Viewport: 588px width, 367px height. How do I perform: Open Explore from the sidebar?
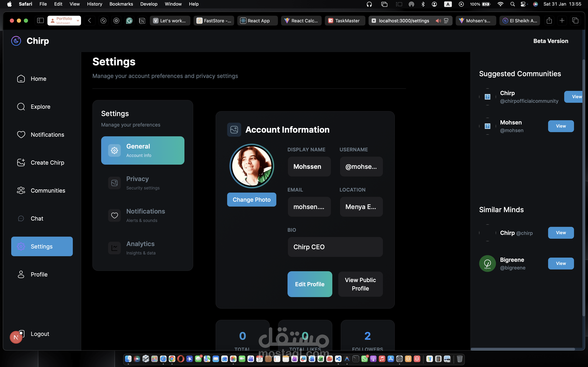[x=40, y=107]
